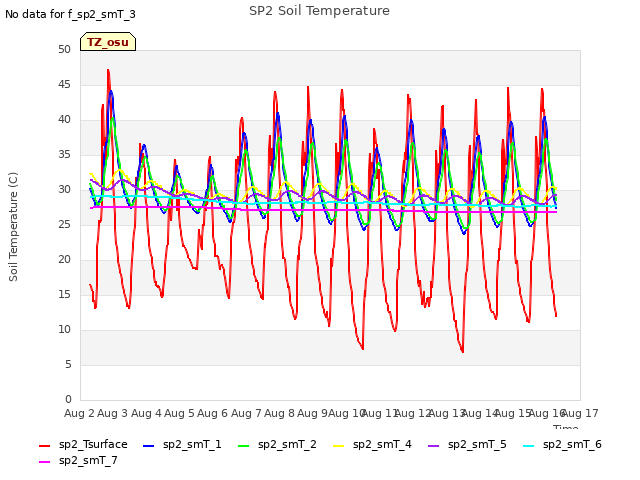The width and height of the screenshot is (640, 480).
Task: Click the sp2_Tsurface legend entry
Action: (x=83, y=444)
